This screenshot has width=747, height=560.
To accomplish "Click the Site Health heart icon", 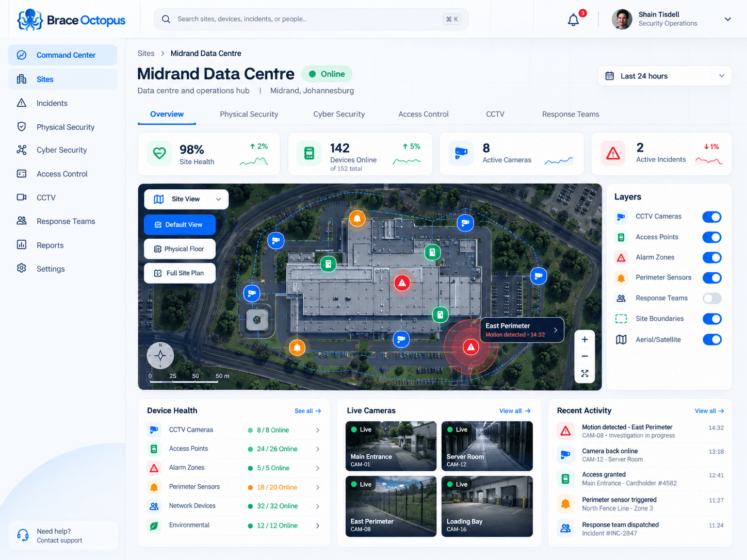I will click(159, 153).
